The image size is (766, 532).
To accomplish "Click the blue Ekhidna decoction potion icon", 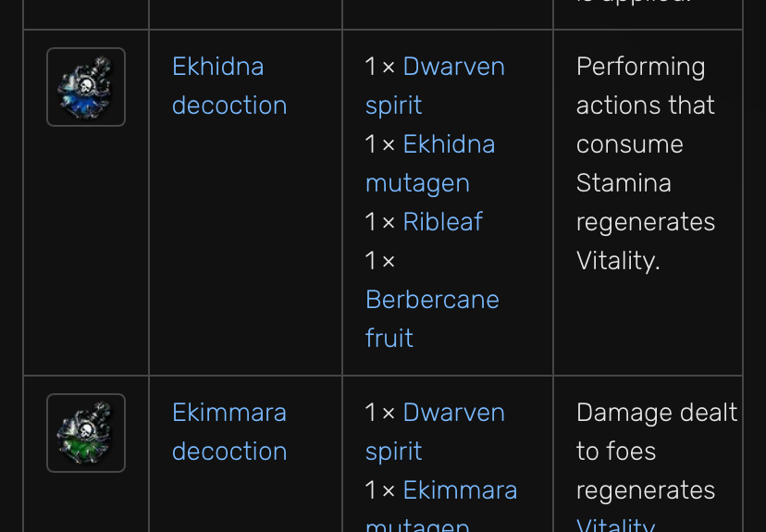I will pos(86,87).
